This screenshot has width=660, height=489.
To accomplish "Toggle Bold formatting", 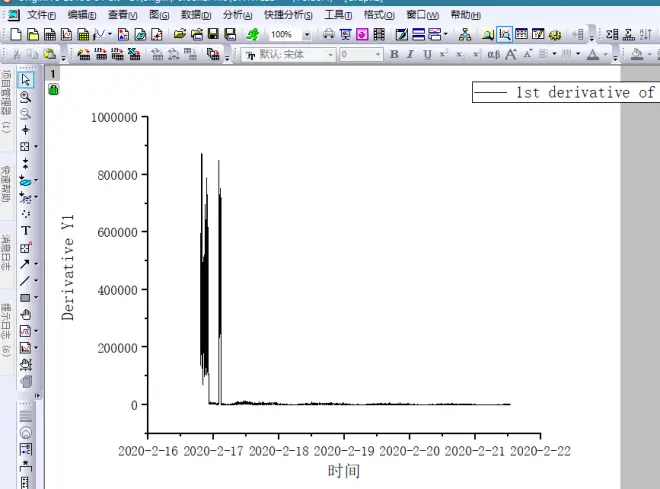I will point(394,54).
